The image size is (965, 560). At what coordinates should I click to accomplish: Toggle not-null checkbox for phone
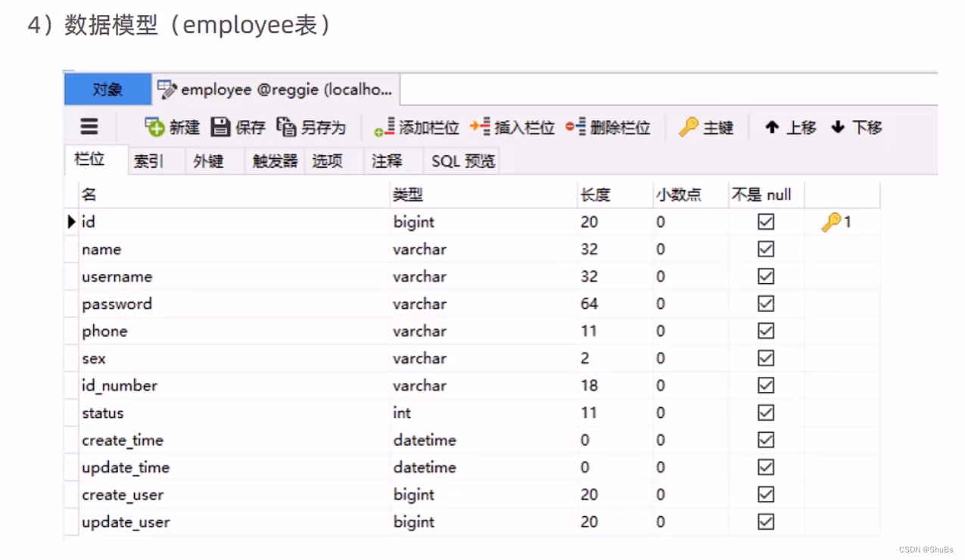pyautogui.click(x=766, y=331)
